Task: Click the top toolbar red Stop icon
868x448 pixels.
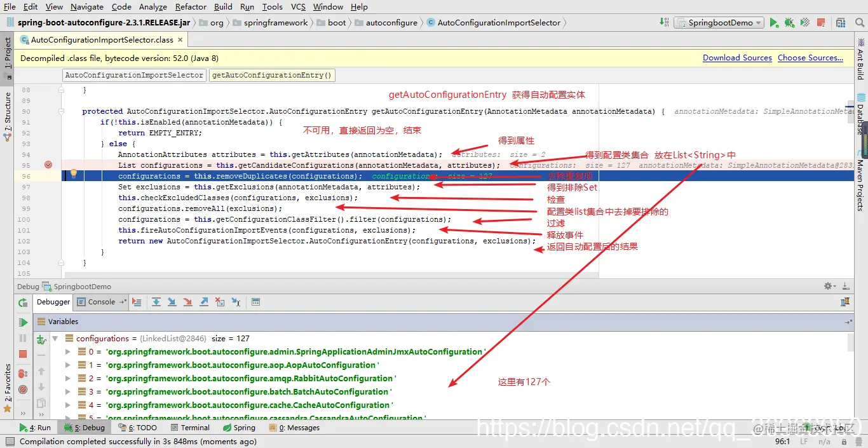Action: point(820,22)
